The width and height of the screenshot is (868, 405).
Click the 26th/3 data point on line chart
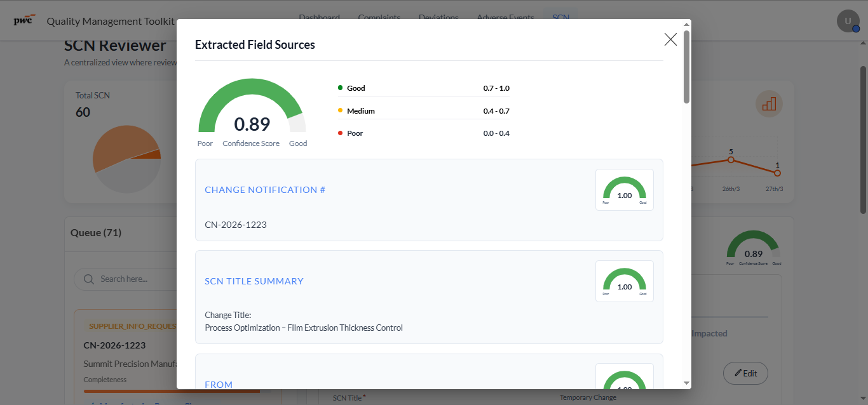point(731,160)
